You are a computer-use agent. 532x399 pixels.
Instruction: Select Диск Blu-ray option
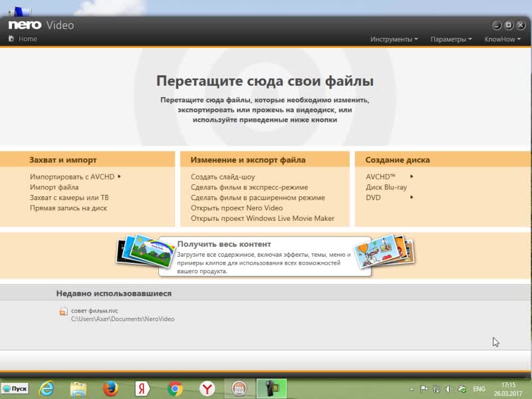click(x=386, y=187)
